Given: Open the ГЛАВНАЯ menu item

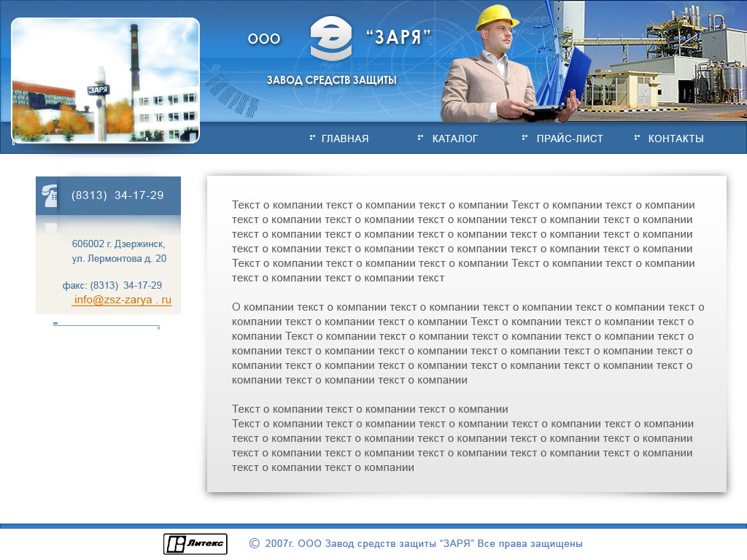Looking at the screenshot, I should click(344, 139).
